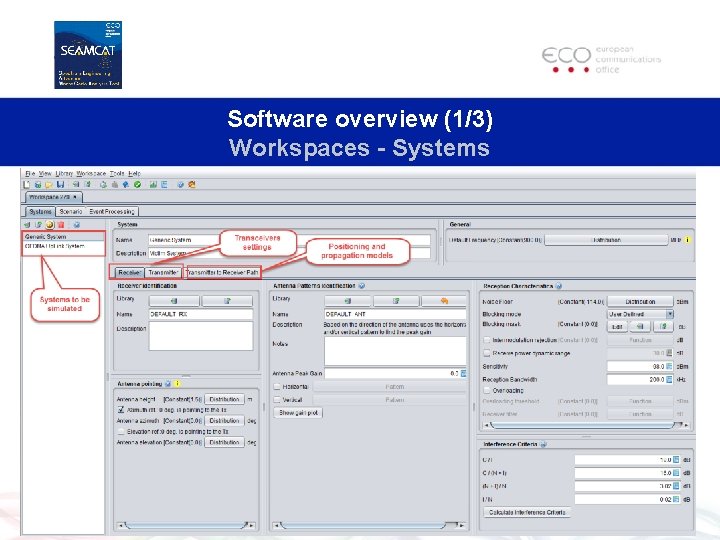Toggle the Elevation ref pointing checkbox
720x540 pixels.
121,432
